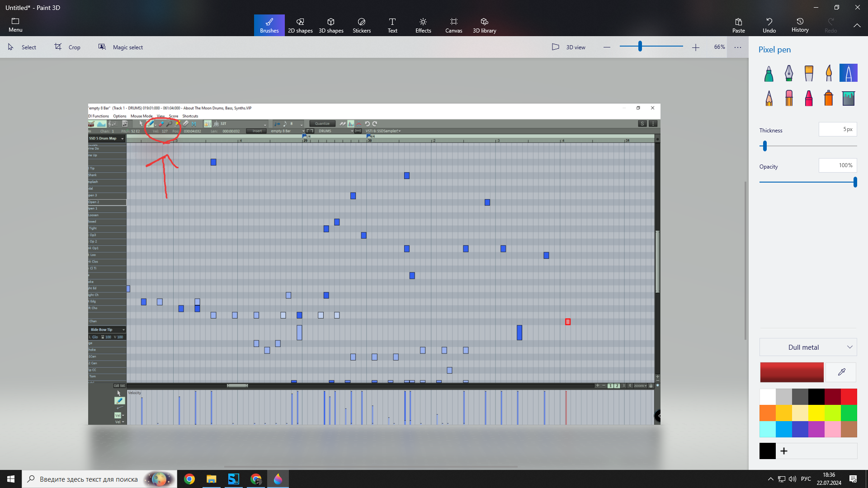This screenshot has height=488, width=868.
Task: Choose the indigo blue color swatch
Action: point(800,429)
